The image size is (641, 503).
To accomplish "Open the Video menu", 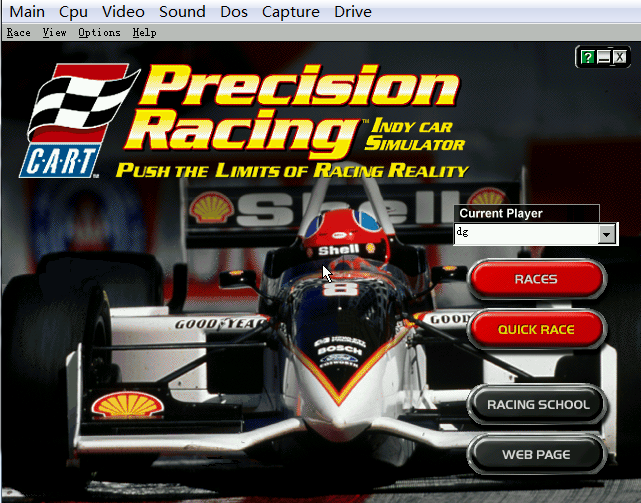I will pyautogui.click(x=123, y=12).
